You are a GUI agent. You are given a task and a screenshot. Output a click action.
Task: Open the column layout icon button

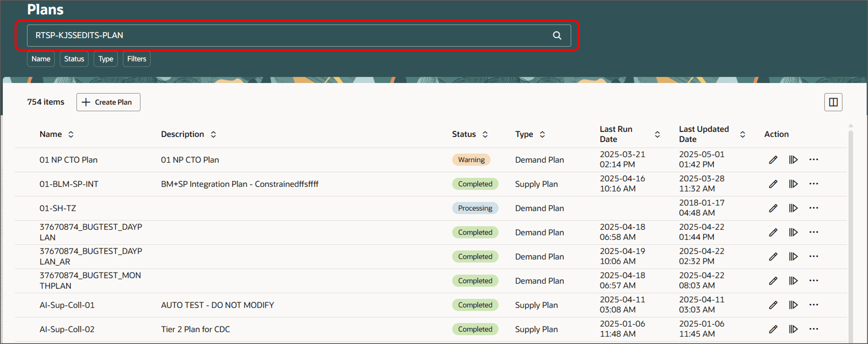pyautogui.click(x=833, y=102)
